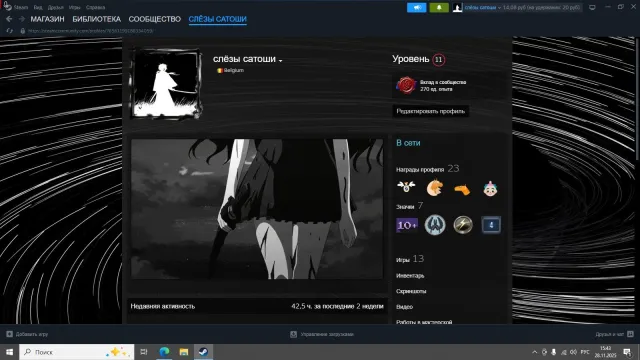This screenshot has height=360, width=640.
Task: Click the taskbar clock and date
Action: (x=605, y=352)
